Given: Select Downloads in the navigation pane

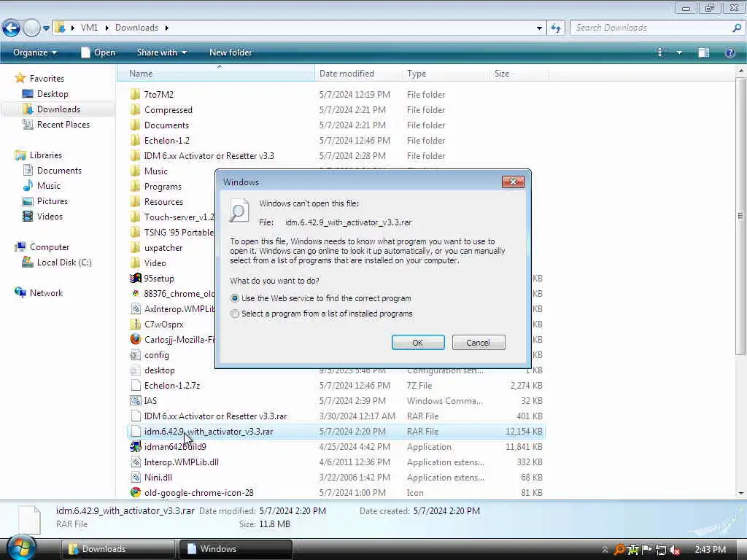Looking at the screenshot, I should tap(58, 109).
